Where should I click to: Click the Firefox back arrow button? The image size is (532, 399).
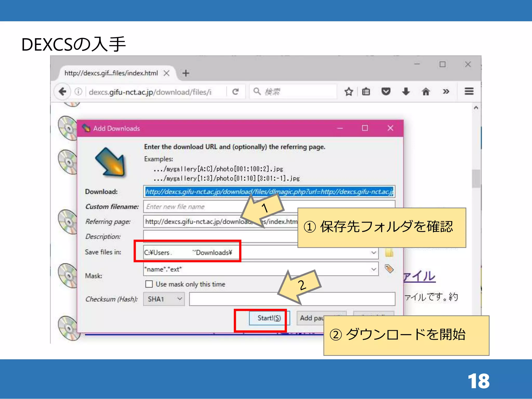[x=62, y=91]
